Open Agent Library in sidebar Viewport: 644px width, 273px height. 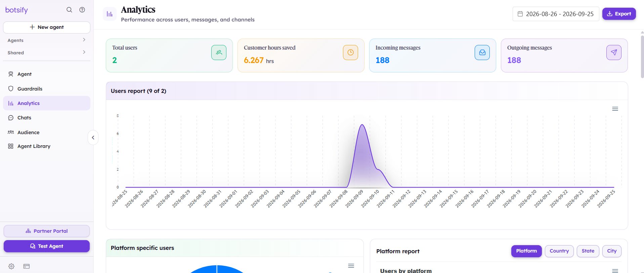[47, 146]
